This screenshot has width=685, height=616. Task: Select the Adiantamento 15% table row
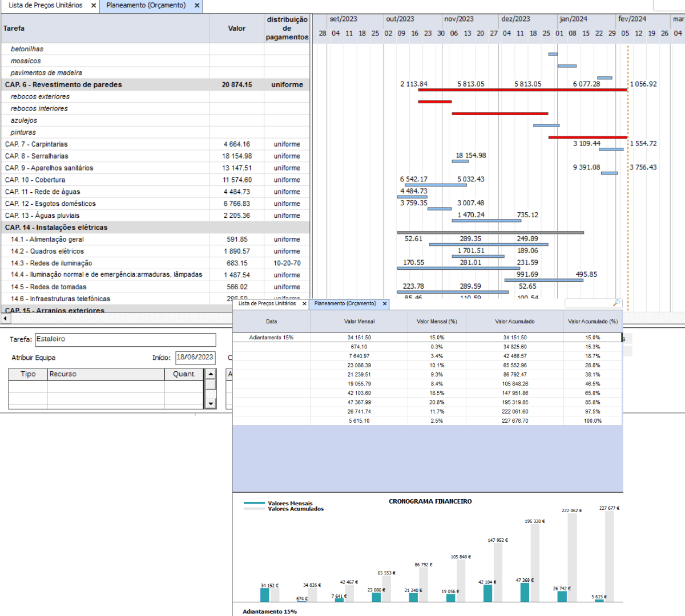[271, 338]
